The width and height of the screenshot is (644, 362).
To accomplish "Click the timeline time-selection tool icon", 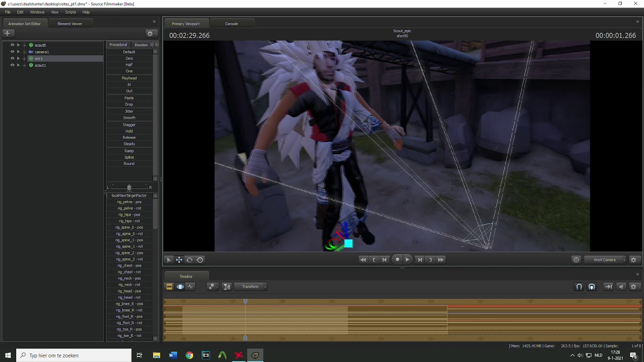I will click(227, 287).
